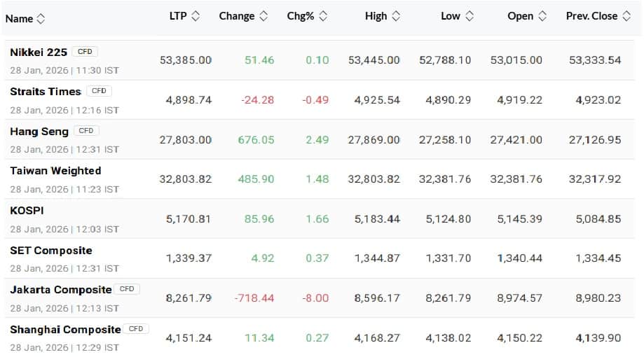Sort by Open column arrows
644x357 pixels.
(x=542, y=16)
